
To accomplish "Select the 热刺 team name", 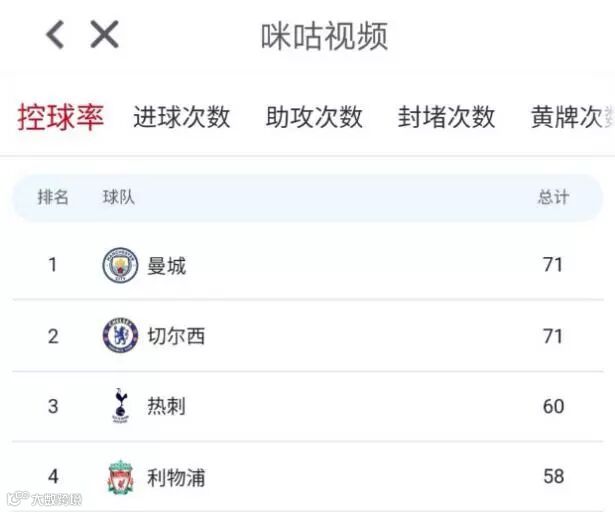I will [166, 406].
